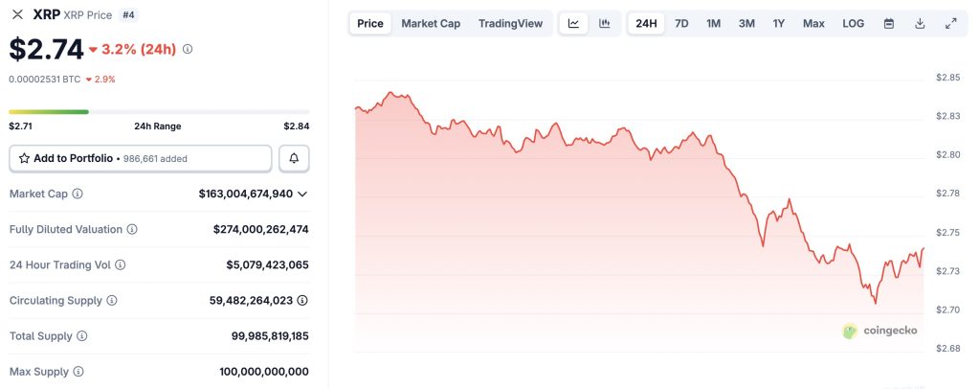
Task: Expand the chart to fullscreen
Action: click(x=950, y=23)
